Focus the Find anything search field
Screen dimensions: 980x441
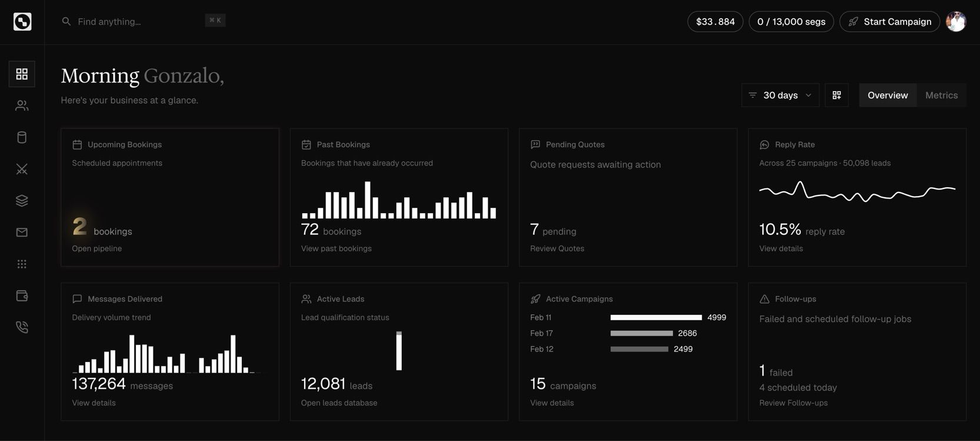click(144, 22)
